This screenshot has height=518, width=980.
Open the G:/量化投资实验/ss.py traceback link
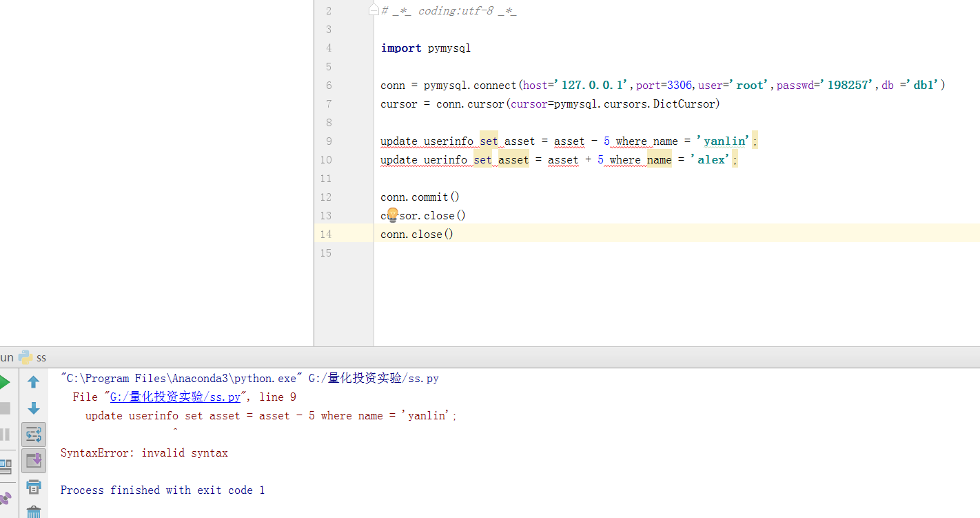coord(175,397)
